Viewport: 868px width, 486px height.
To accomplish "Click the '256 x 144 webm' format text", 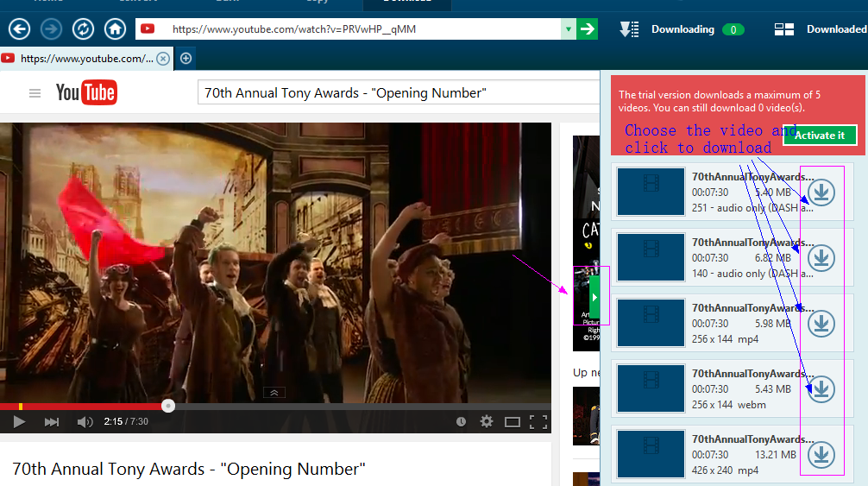I will coord(728,405).
